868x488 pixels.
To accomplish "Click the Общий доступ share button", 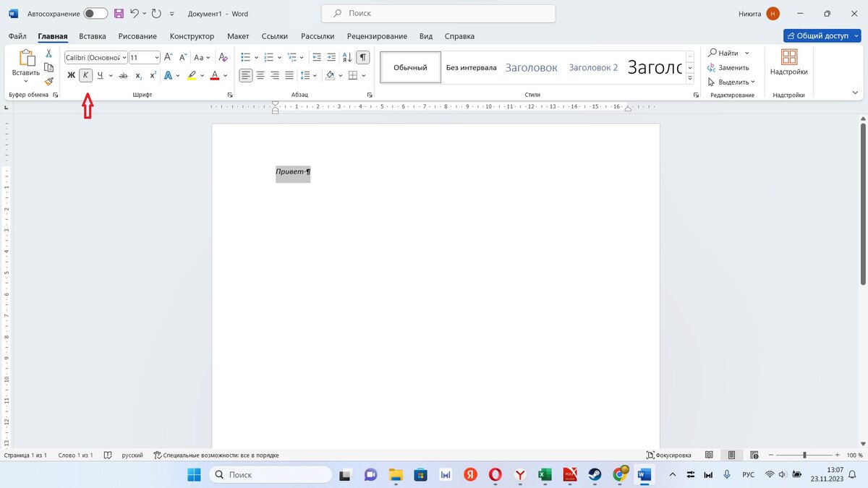I will [x=822, y=35].
